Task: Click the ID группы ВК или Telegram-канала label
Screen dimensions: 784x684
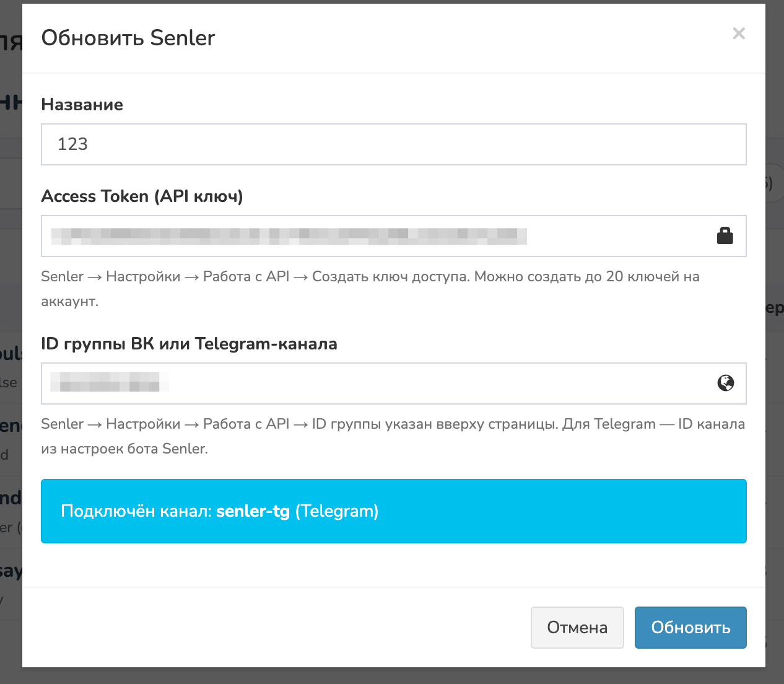Action: 189,344
